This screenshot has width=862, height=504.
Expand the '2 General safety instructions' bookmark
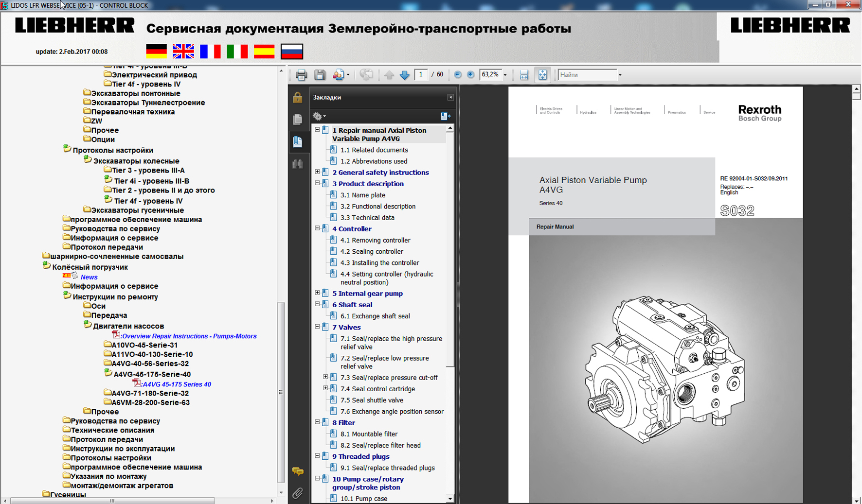318,172
